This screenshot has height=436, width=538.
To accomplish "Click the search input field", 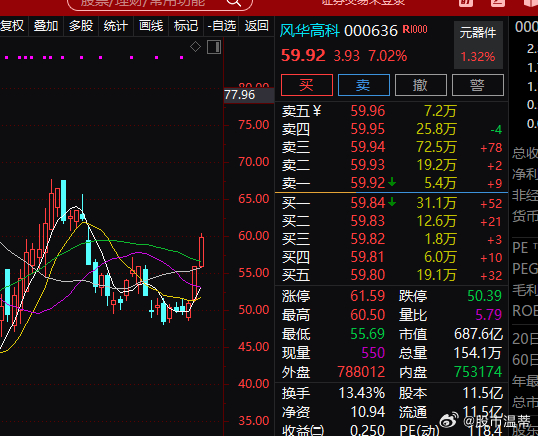I will [x=160, y=3].
